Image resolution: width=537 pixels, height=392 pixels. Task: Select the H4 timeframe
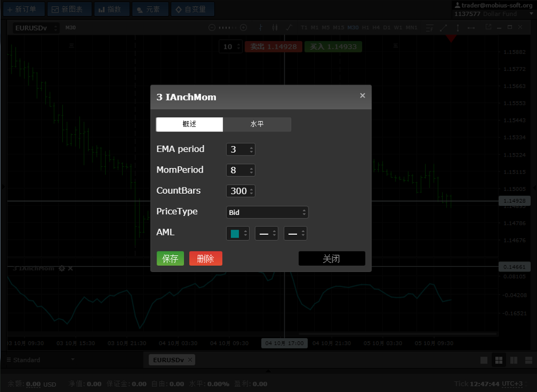pos(376,27)
